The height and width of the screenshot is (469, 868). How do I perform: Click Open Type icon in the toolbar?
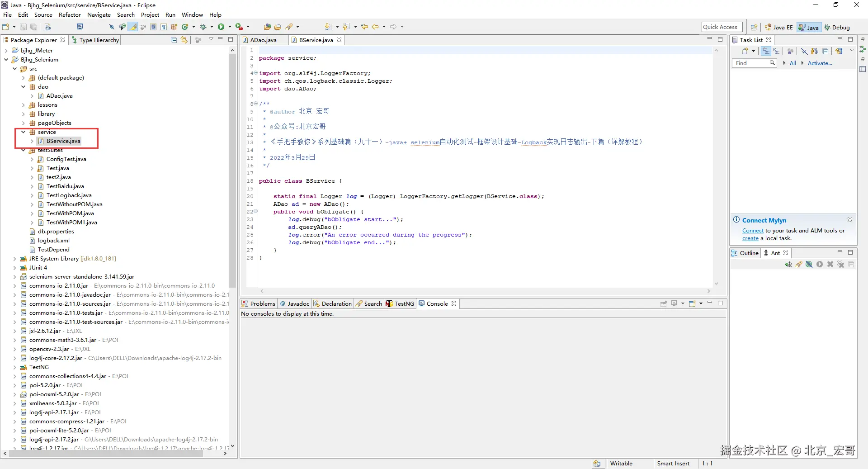(267, 27)
